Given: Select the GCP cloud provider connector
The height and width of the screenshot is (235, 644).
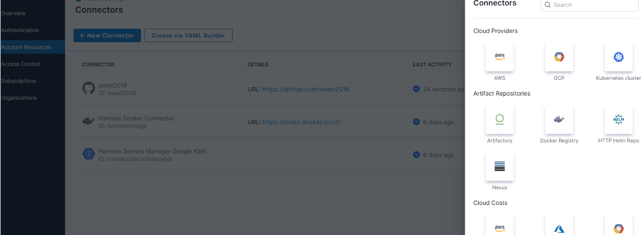Looking at the screenshot, I should tap(559, 57).
